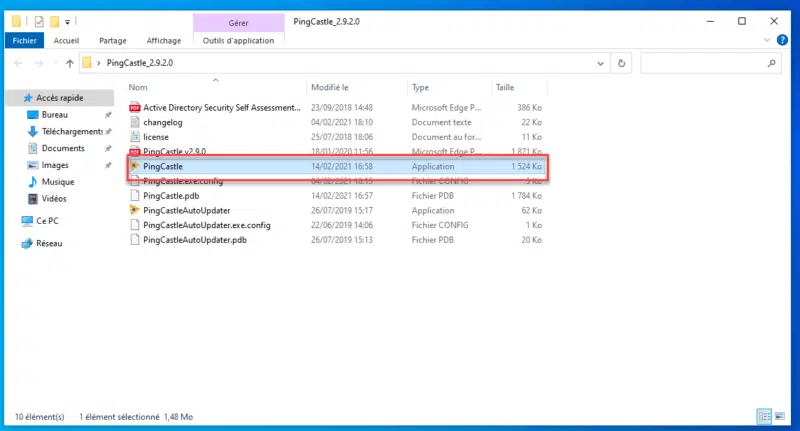
Task: Click the 1 524 Ko size cell
Action: (x=527, y=166)
